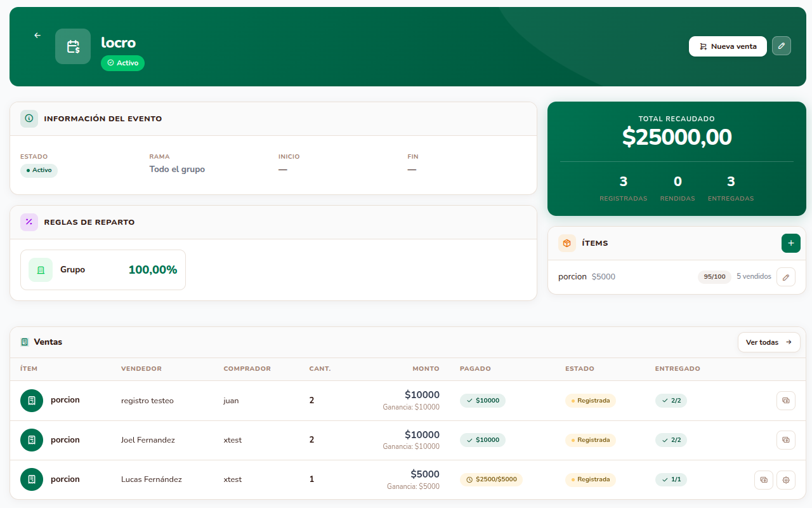Click the Rendidas count
This screenshot has height=508, width=812.
pyautogui.click(x=678, y=182)
